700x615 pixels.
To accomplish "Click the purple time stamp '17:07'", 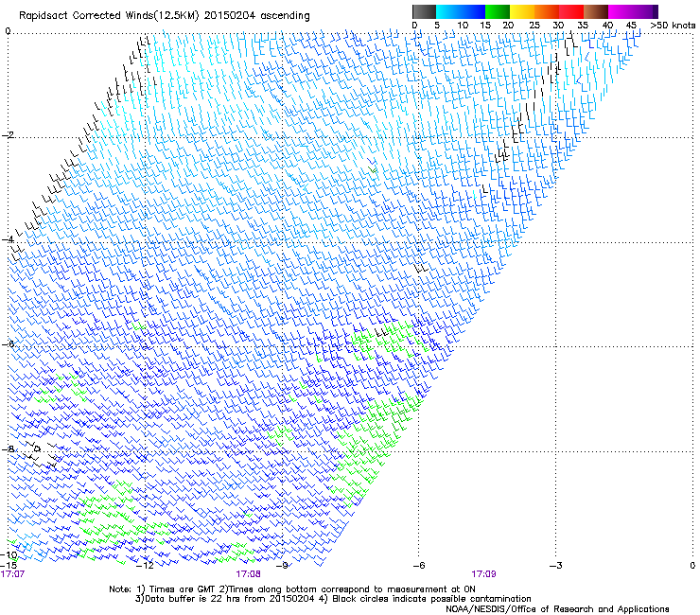I will tap(12, 574).
